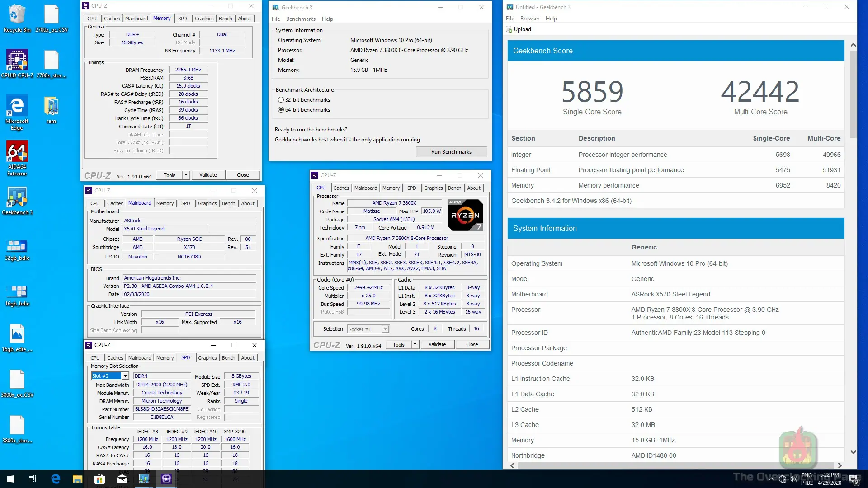Click the BIOS Version field P2.30

tap(189, 286)
